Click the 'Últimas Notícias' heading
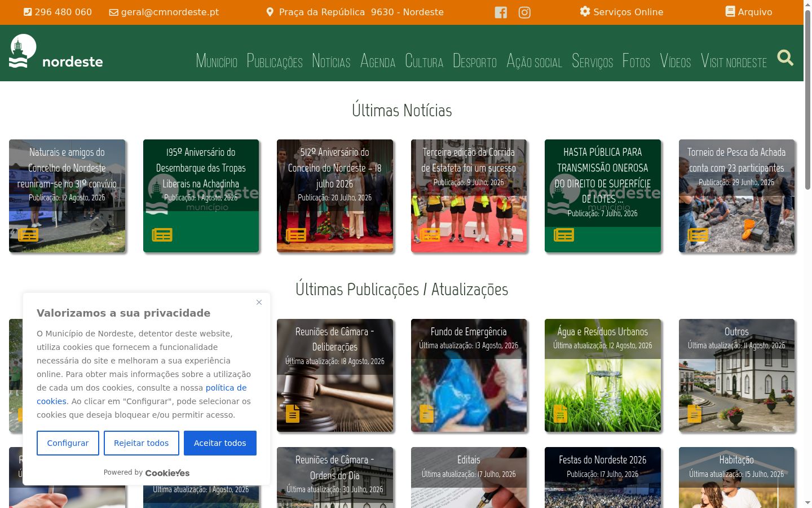 pyautogui.click(x=402, y=110)
